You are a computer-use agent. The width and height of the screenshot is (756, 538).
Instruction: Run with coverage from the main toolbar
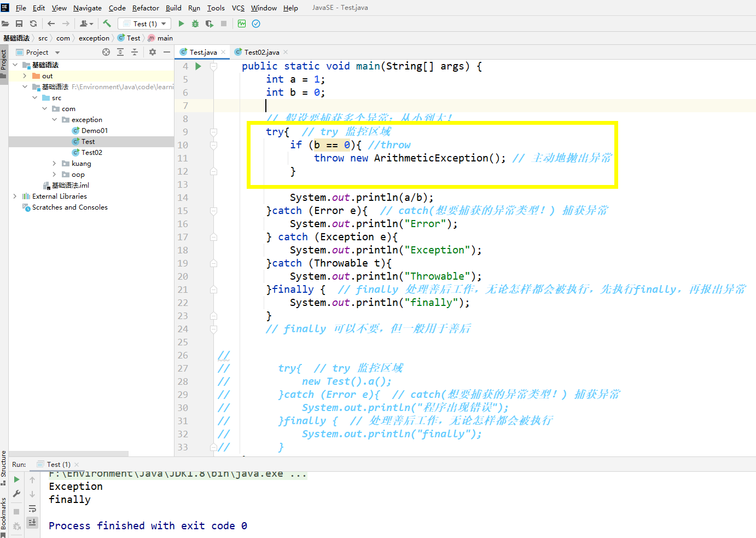tap(210, 24)
